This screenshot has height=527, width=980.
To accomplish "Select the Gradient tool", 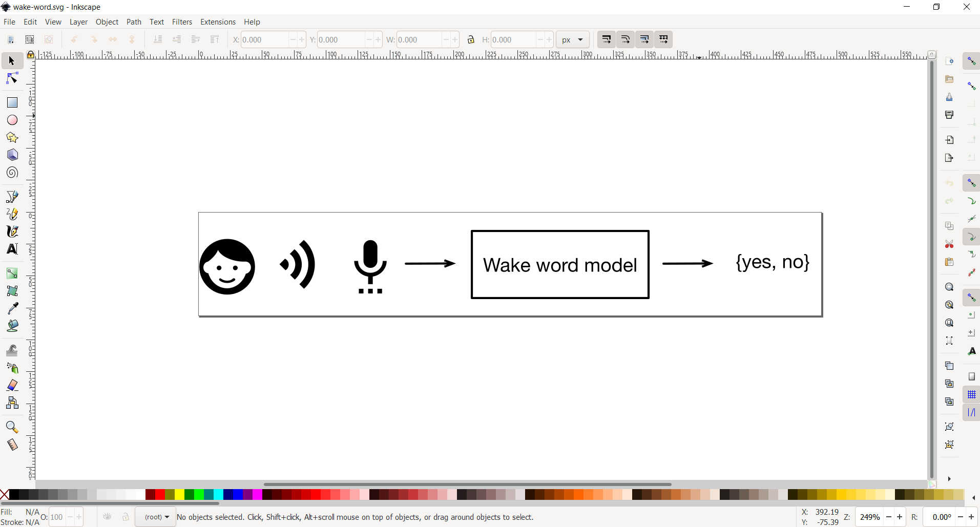I will (12, 273).
